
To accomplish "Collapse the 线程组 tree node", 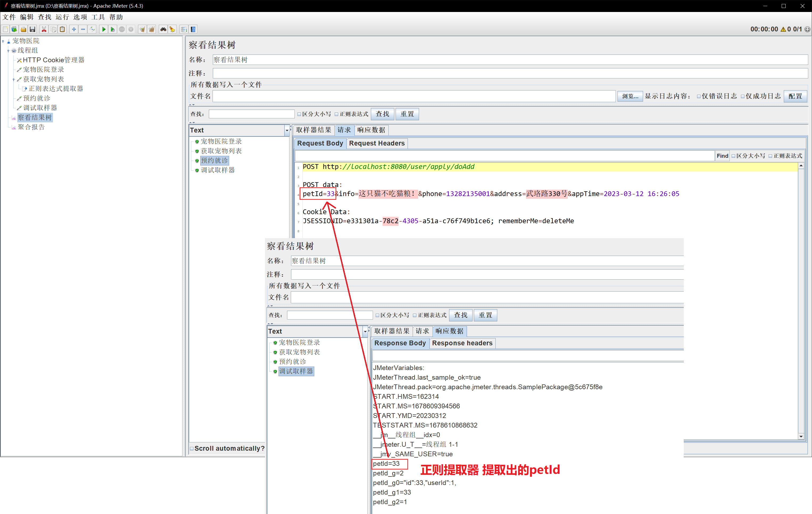I will pyautogui.click(x=9, y=51).
